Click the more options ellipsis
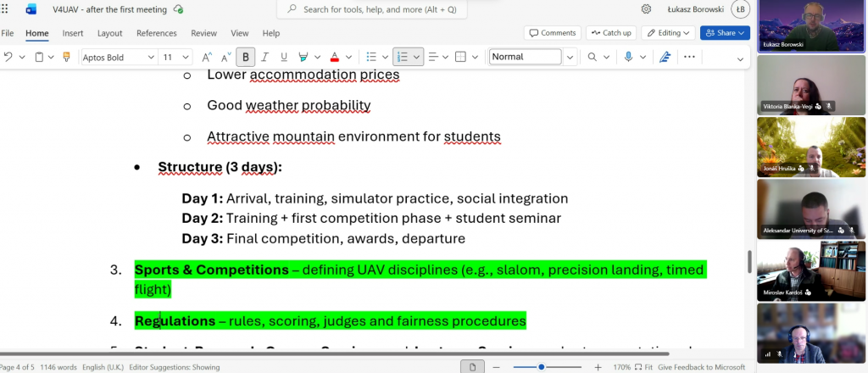 click(689, 57)
